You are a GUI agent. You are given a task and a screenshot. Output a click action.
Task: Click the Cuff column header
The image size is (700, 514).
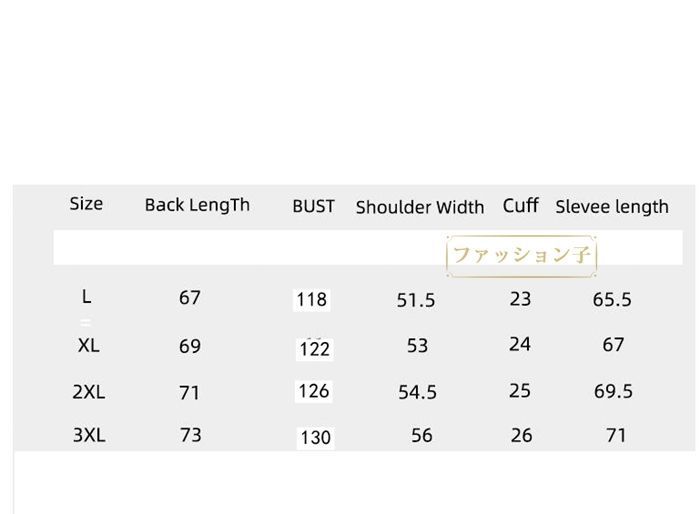click(521, 205)
